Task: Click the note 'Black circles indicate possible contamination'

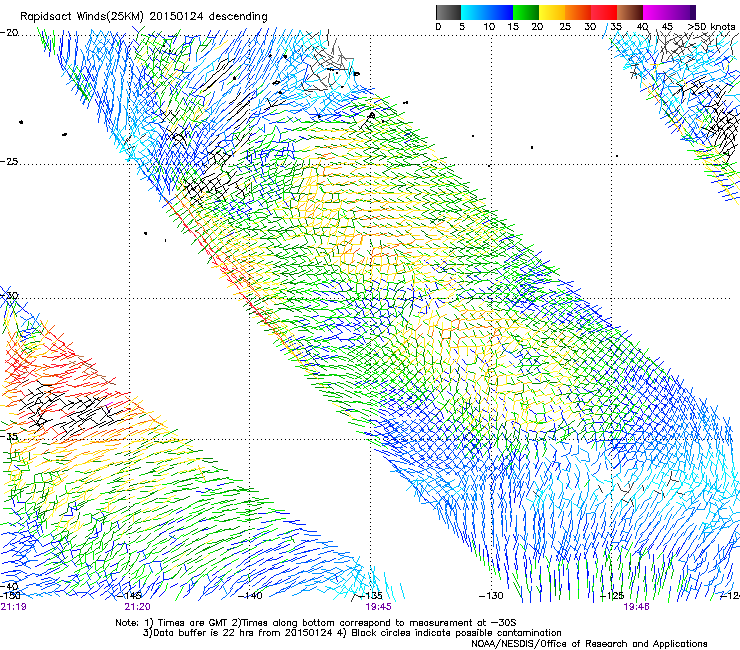Action: (456, 633)
